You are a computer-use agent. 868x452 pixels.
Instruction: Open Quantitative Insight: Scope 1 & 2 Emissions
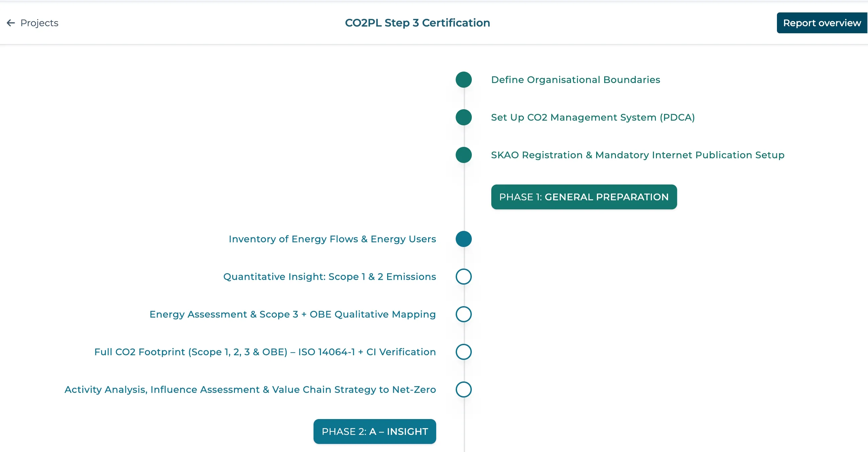click(330, 277)
